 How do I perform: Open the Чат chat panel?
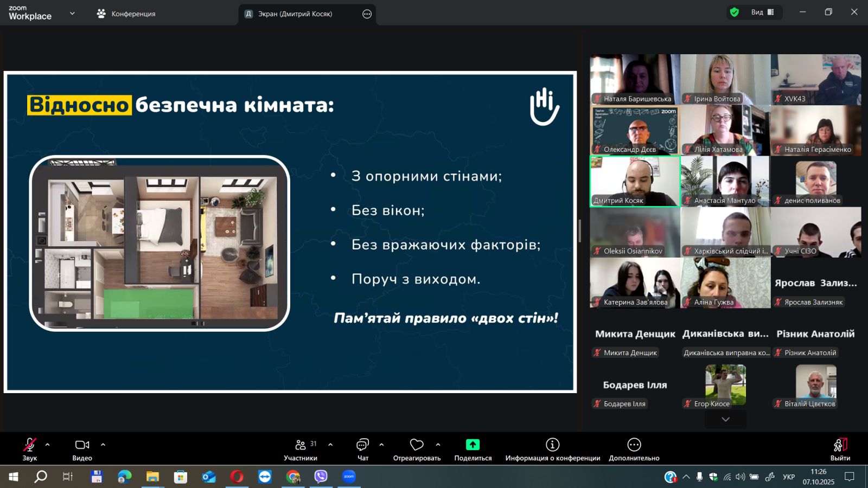362,449
